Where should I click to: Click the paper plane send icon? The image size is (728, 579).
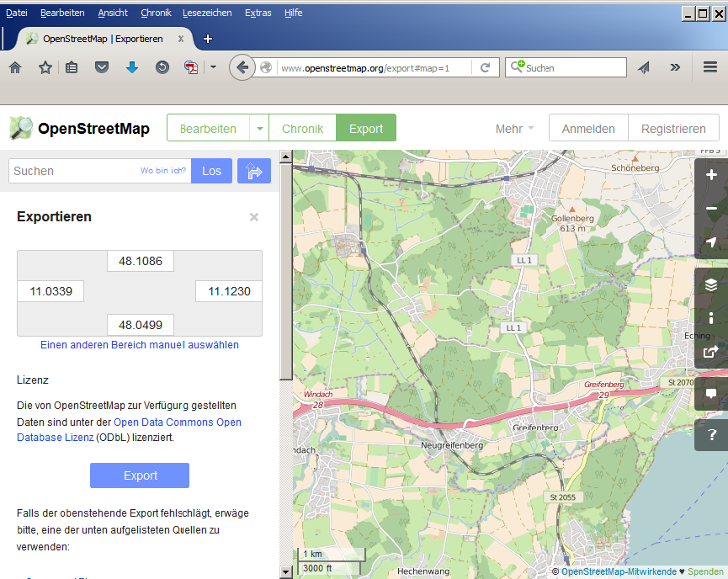(x=644, y=68)
